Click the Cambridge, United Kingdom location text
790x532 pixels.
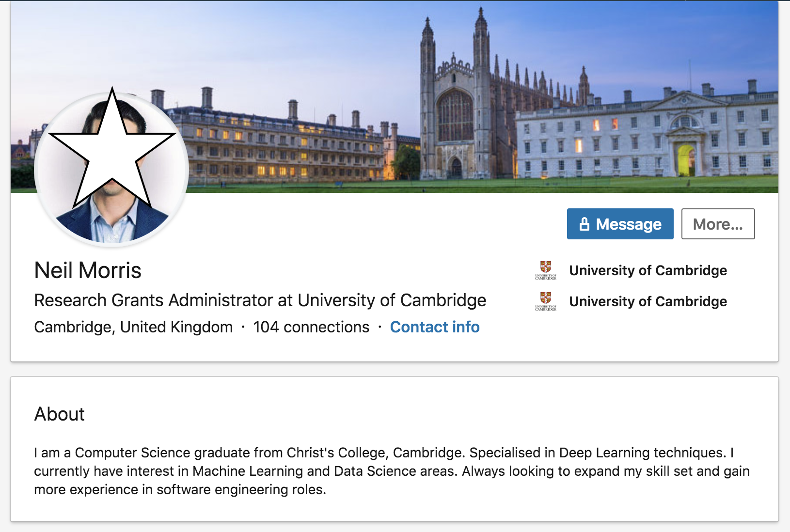coord(133,327)
